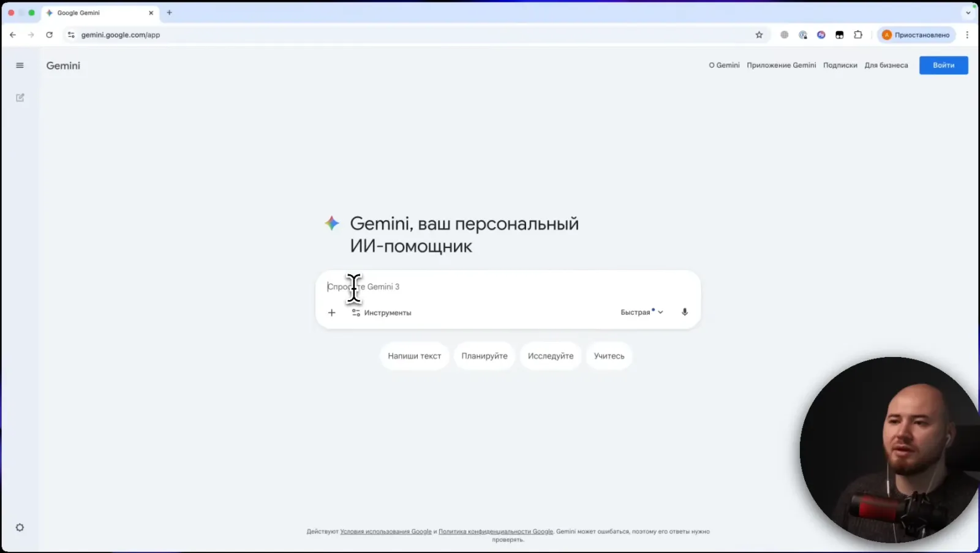Select the Планируйте suggestion chip
The image size is (980, 553).
tap(484, 356)
